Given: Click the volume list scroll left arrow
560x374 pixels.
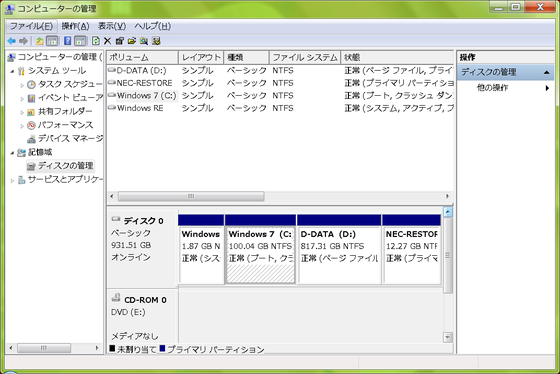Looking at the screenshot, I should click(x=112, y=196).
